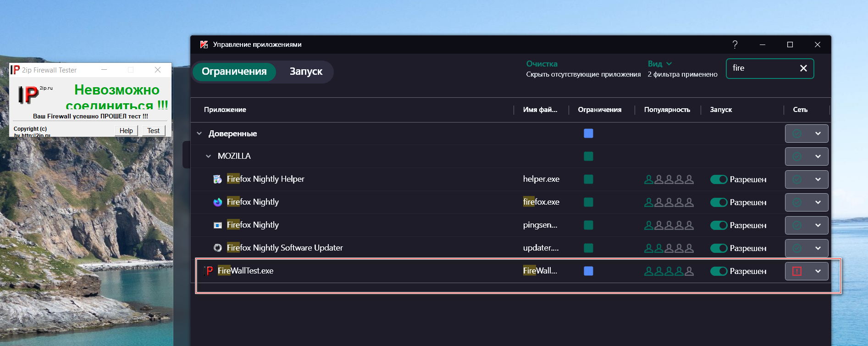Click Help button in Firewall Tester window
Screen dimensions: 868x346
[126, 131]
